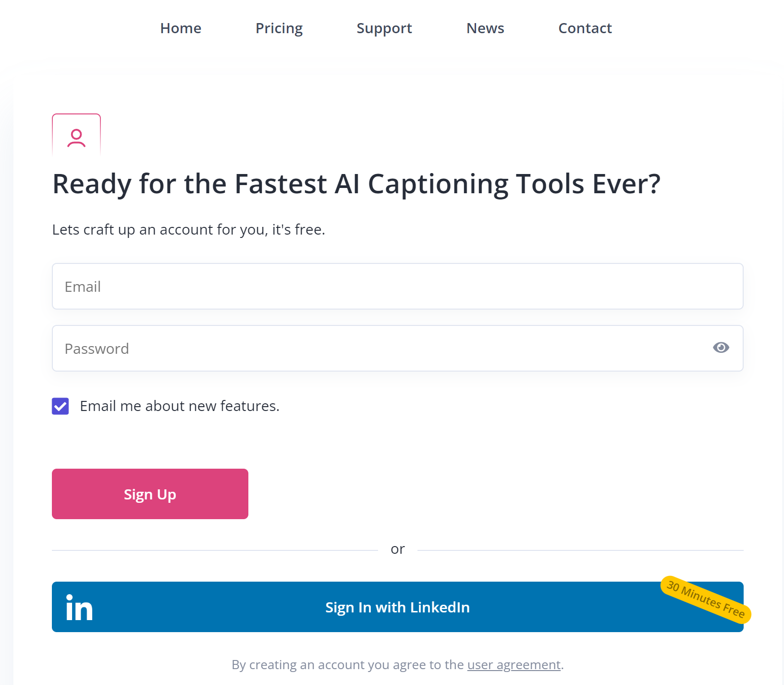Focus the Password input field
This screenshot has height=685, width=784.
398,349
